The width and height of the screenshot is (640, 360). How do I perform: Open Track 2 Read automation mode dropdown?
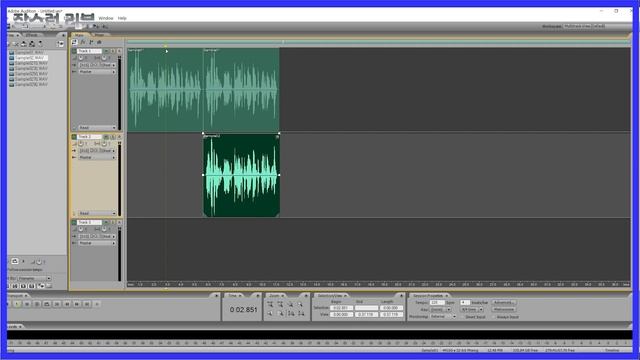[97, 213]
